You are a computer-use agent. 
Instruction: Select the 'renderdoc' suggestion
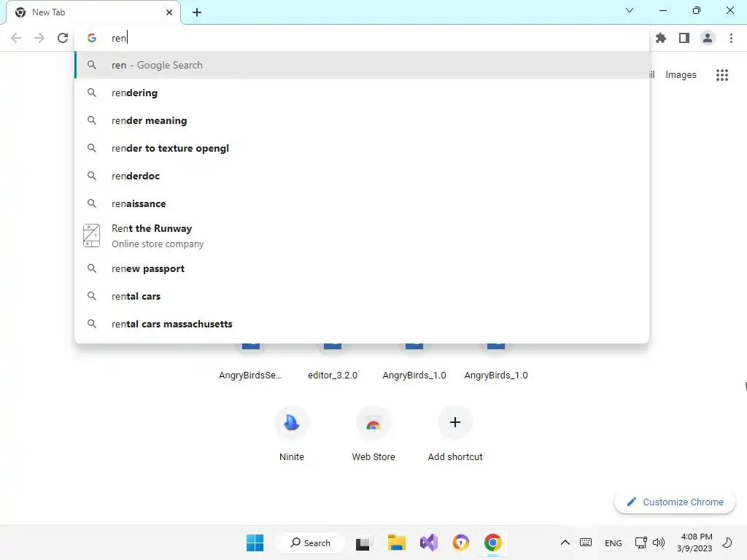[x=362, y=176]
